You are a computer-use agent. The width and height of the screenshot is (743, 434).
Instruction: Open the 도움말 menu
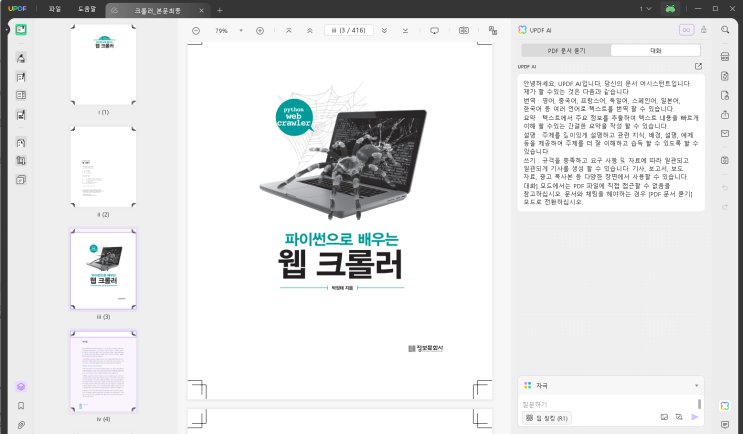87,9
